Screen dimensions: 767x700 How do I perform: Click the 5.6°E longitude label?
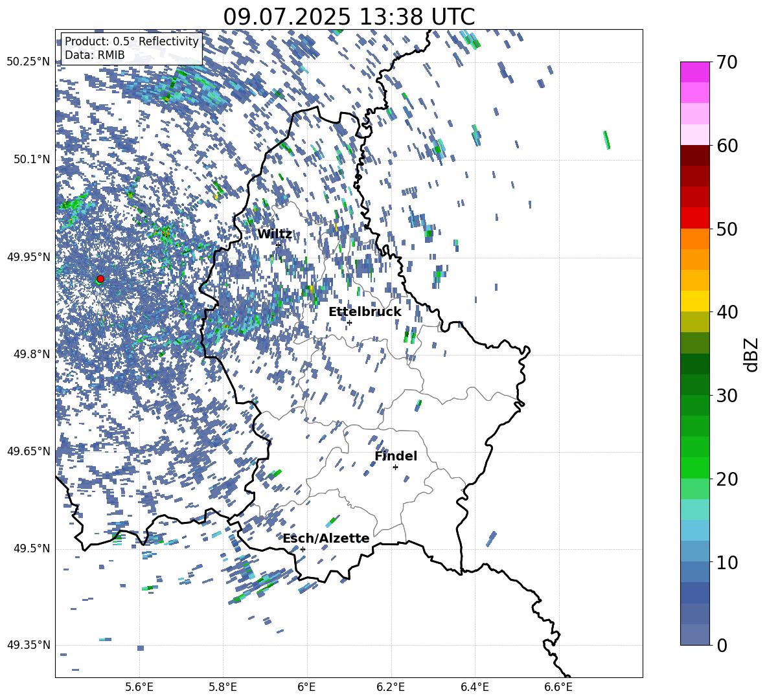tap(139, 687)
